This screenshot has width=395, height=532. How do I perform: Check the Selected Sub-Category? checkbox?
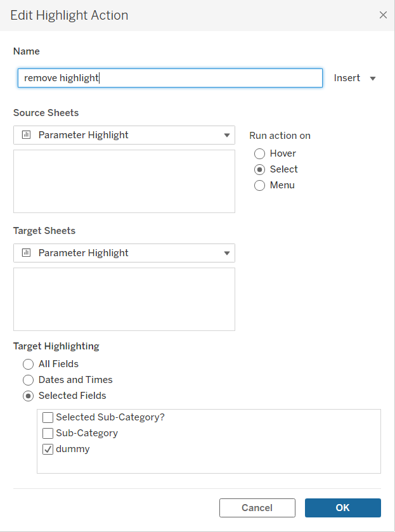click(x=48, y=417)
